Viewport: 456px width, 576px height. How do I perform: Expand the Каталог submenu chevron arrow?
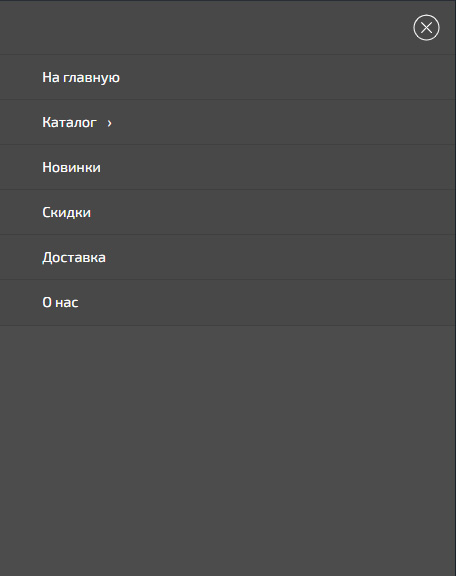click(109, 123)
